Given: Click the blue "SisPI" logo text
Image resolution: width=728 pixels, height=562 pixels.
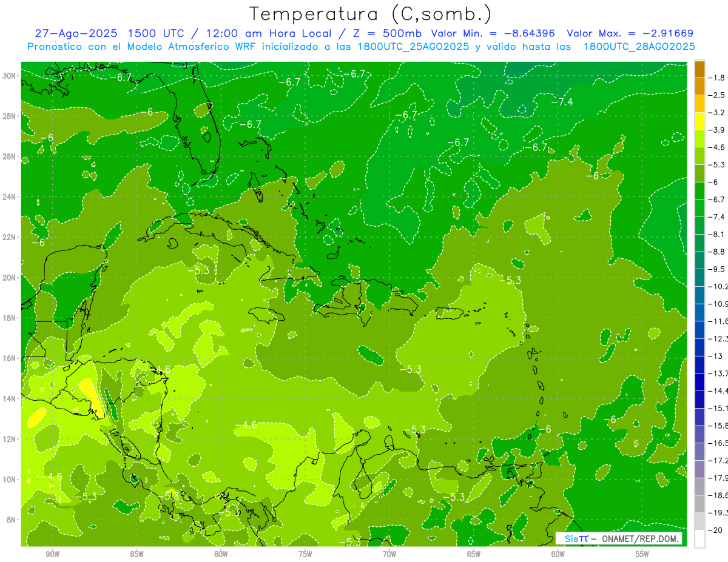Looking at the screenshot, I should 576,538.
